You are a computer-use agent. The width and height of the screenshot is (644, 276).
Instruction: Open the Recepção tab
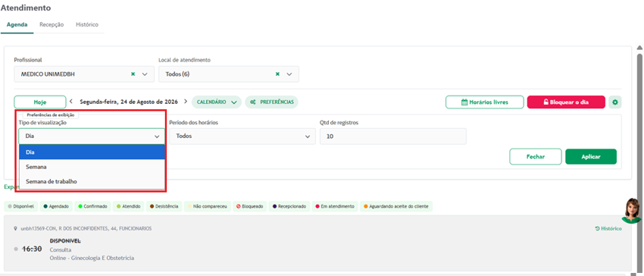(x=52, y=25)
